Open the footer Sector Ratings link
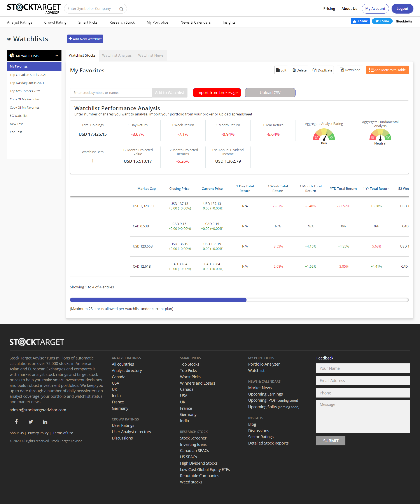The height and width of the screenshot is (504, 420). coord(261,437)
